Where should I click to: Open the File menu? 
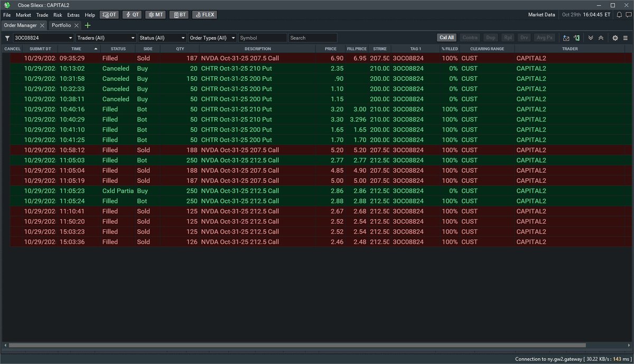(7, 15)
